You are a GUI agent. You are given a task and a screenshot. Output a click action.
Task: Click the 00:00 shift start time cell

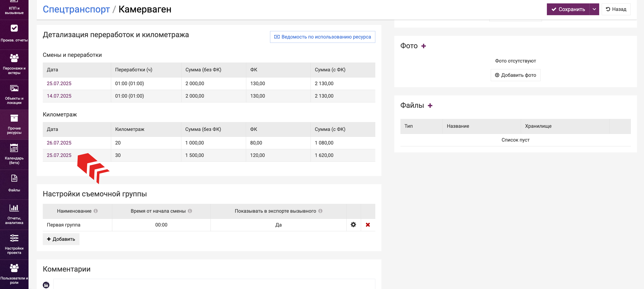tap(161, 225)
